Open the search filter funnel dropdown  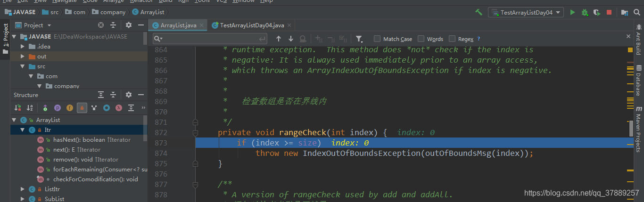(x=359, y=39)
